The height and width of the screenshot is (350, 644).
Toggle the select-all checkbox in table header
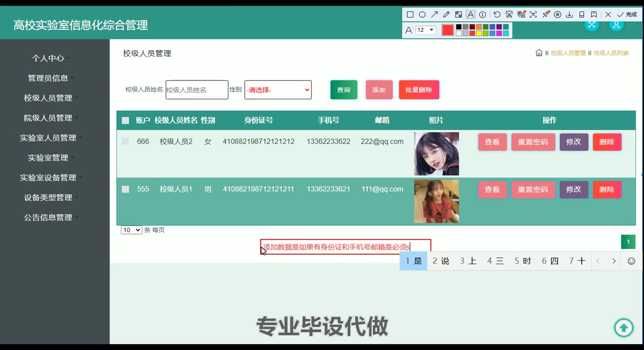tap(125, 120)
